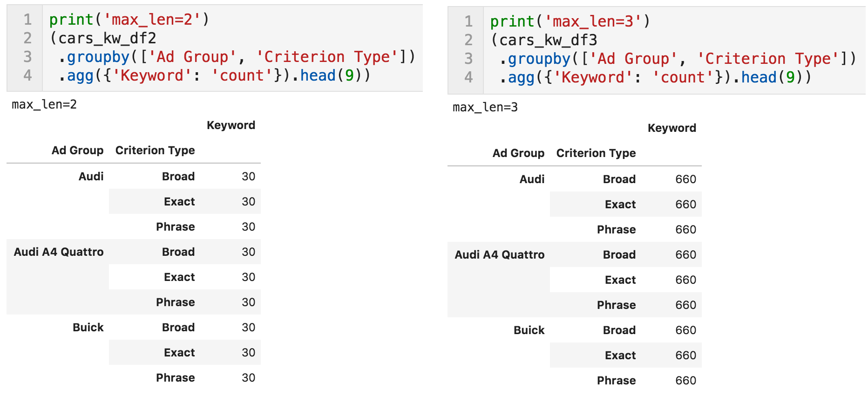Image resolution: width=868 pixels, height=397 pixels.
Task: Click the Audi row label in max_len=2 table
Action: [x=91, y=177]
